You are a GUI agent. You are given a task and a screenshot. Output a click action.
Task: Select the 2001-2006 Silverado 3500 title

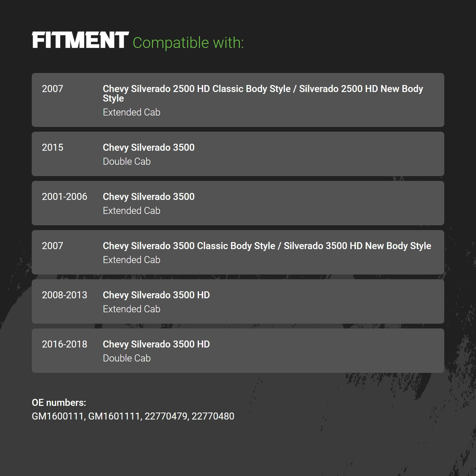(149, 197)
